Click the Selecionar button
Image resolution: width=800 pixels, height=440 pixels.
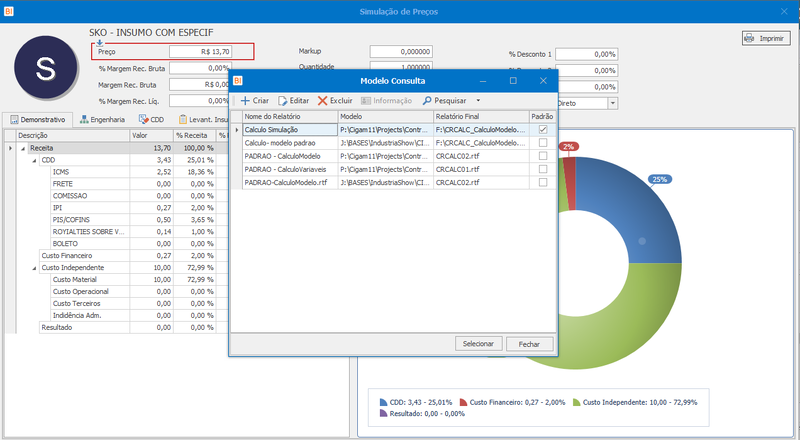(x=478, y=344)
